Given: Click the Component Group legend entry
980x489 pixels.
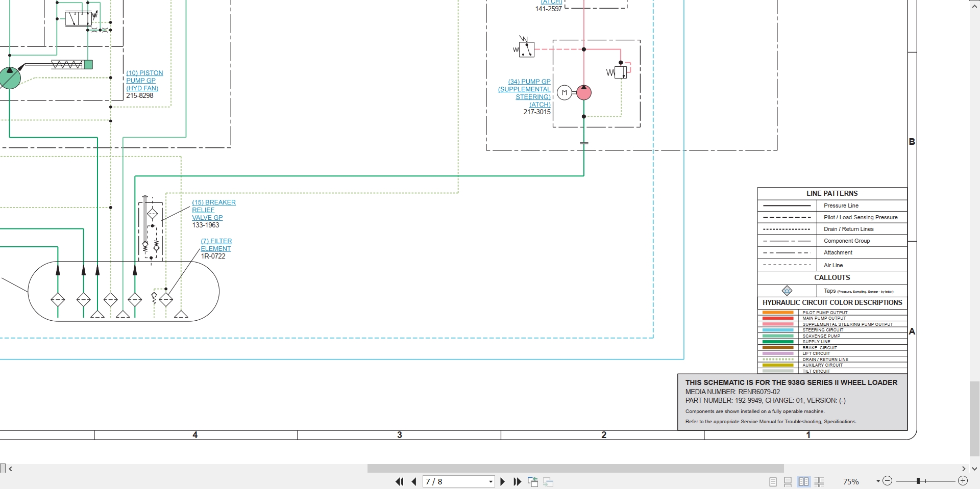Looking at the screenshot, I should 847,241.
